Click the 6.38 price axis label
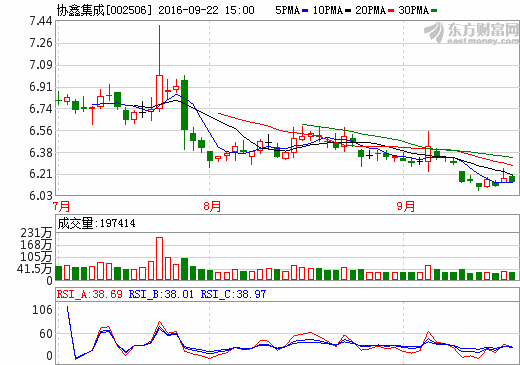The width and height of the screenshot is (520, 365). [41, 153]
